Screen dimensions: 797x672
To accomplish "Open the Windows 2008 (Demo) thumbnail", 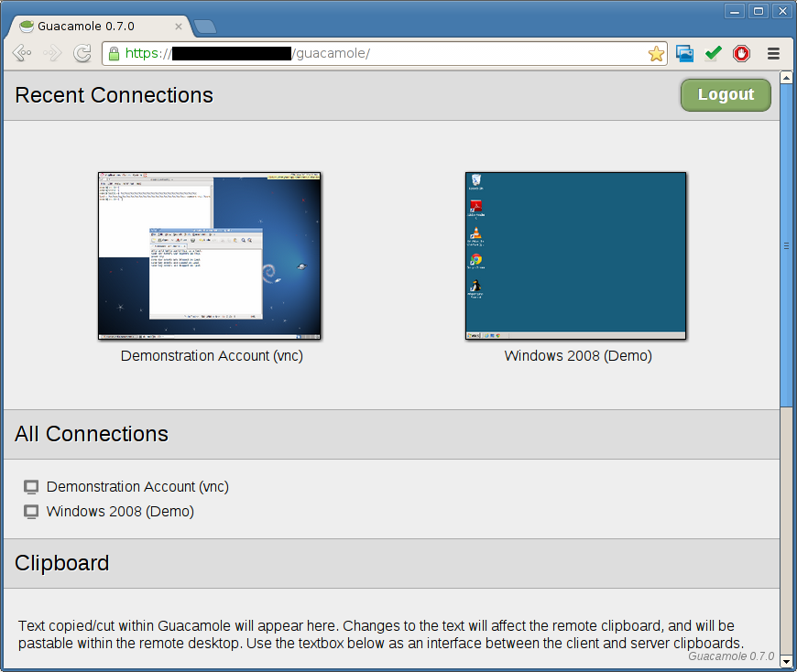I will pos(575,256).
